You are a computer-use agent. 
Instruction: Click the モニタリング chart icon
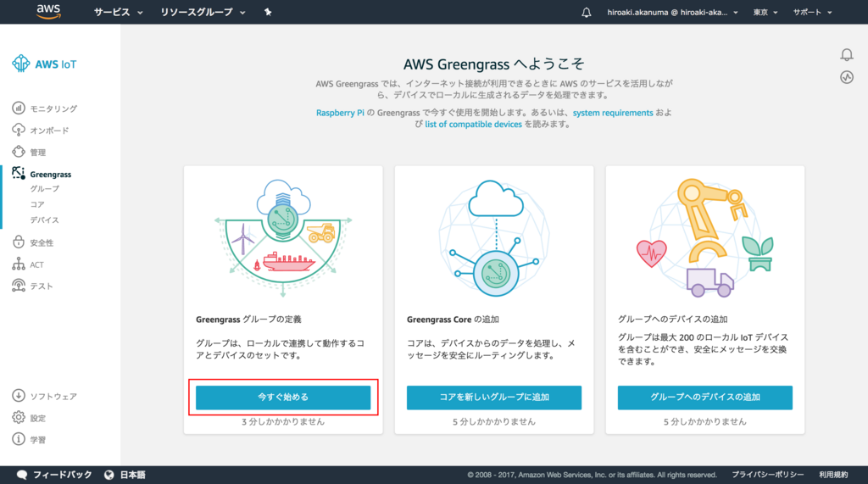click(x=19, y=108)
